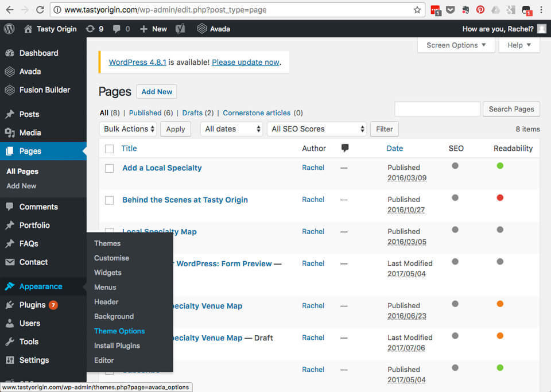Click the Users person icon in sidebar

tap(10, 323)
